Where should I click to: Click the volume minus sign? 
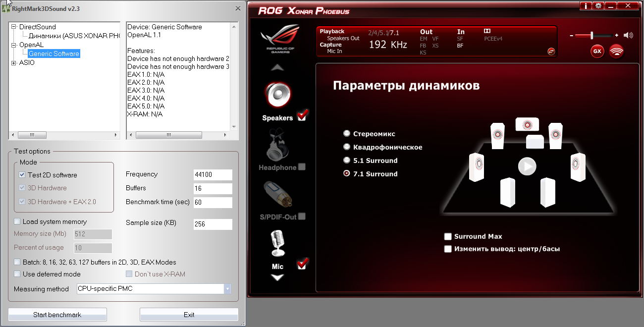[571, 36]
